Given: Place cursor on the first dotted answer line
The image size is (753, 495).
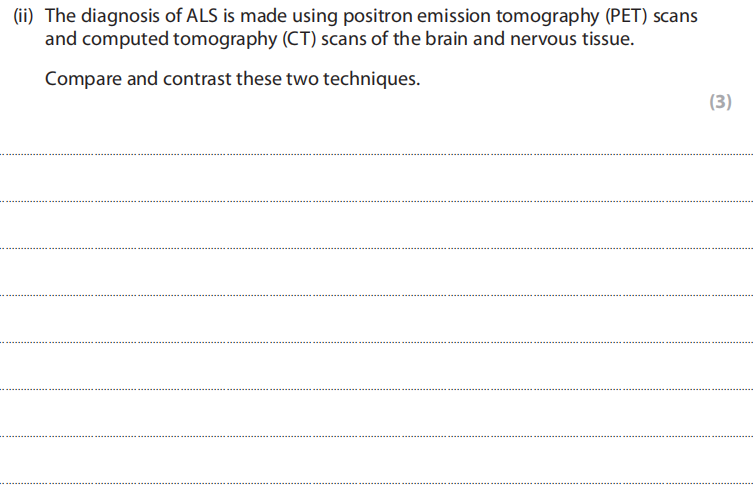Looking at the screenshot, I should click(376, 155).
